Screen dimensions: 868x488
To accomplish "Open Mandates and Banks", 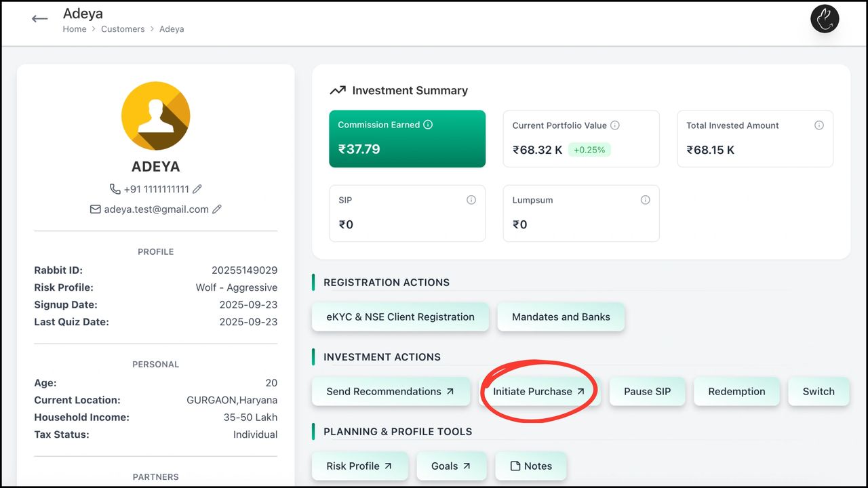I will click(x=561, y=317).
